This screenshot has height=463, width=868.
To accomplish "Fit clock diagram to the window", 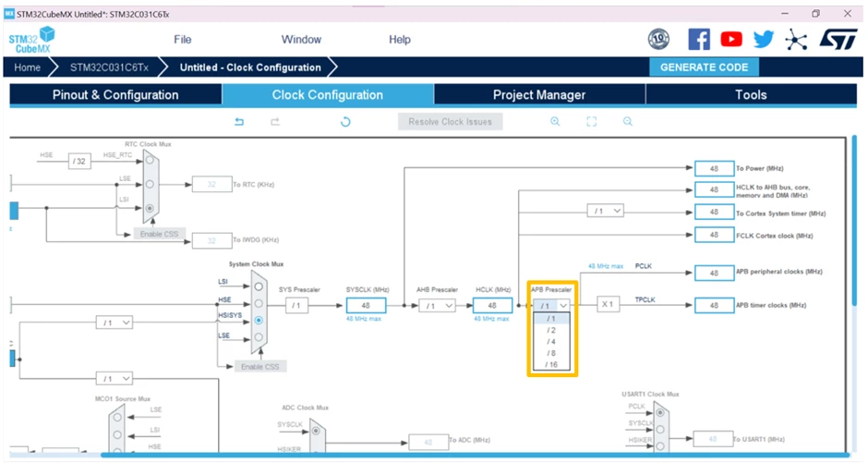I will (591, 121).
